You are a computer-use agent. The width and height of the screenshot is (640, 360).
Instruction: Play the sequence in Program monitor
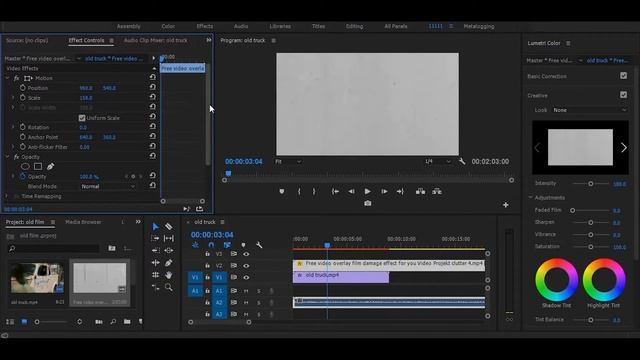367,191
